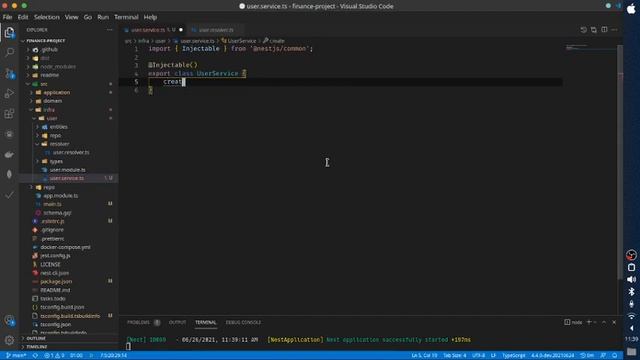Screen dimensions: 640x360
Task: Expand the types folder
Action: pyautogui.click(x=56, y=162)
